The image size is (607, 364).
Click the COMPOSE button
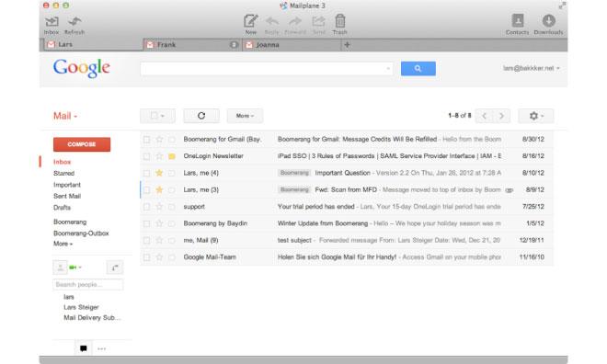pyautogui.click(x=82, y=144)
